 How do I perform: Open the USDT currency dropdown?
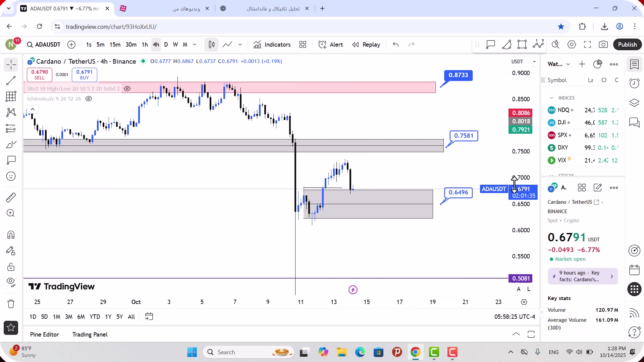[x=523, y=62]
